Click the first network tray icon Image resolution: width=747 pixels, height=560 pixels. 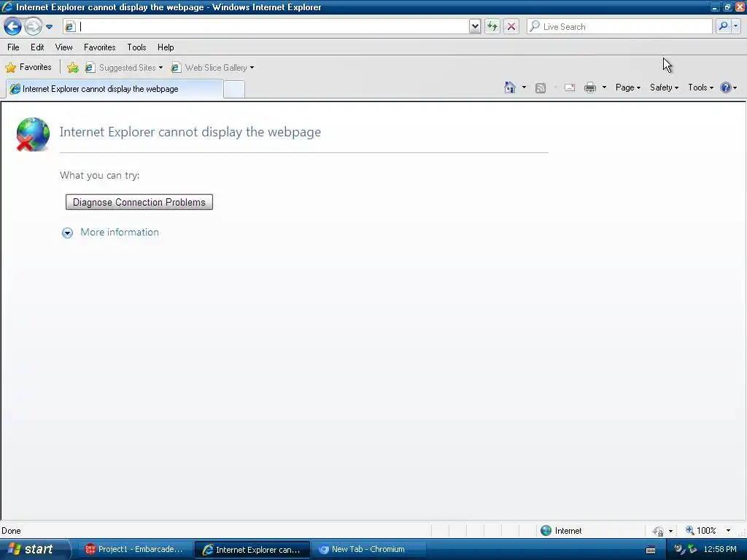[679, 550]
